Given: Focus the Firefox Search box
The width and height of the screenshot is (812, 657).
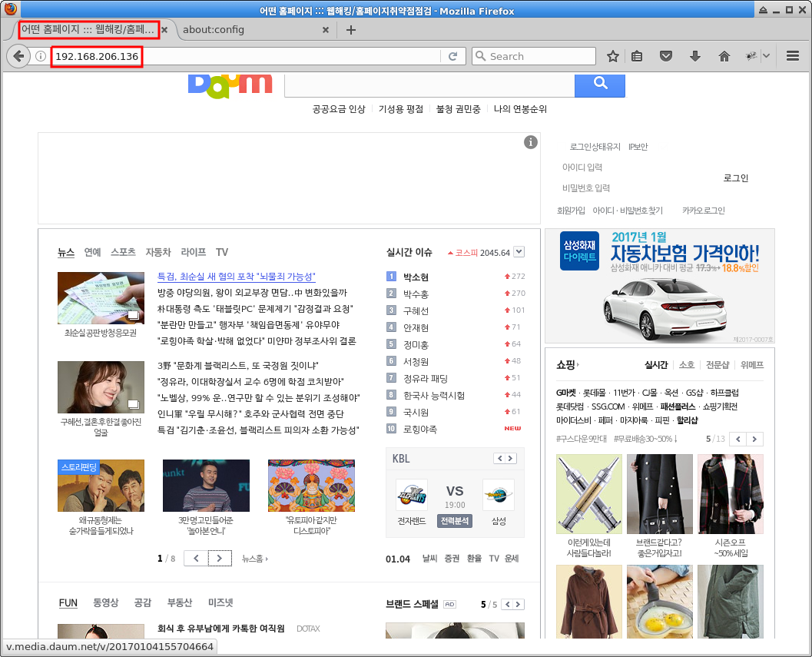Looking at the screenshot, I should click(x=533, y=56).
